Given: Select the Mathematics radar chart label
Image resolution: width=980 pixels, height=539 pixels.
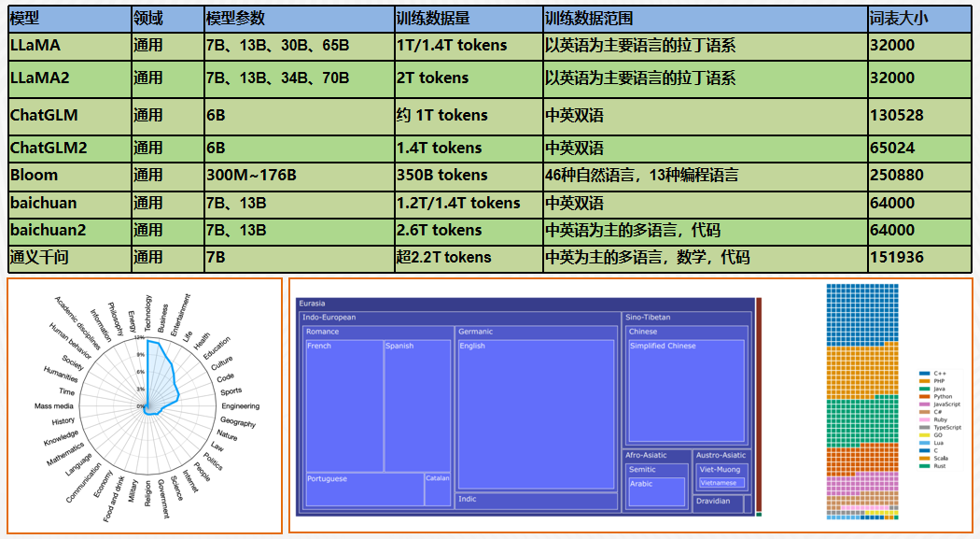Looking at the screenshot, I should coord(64,455).
